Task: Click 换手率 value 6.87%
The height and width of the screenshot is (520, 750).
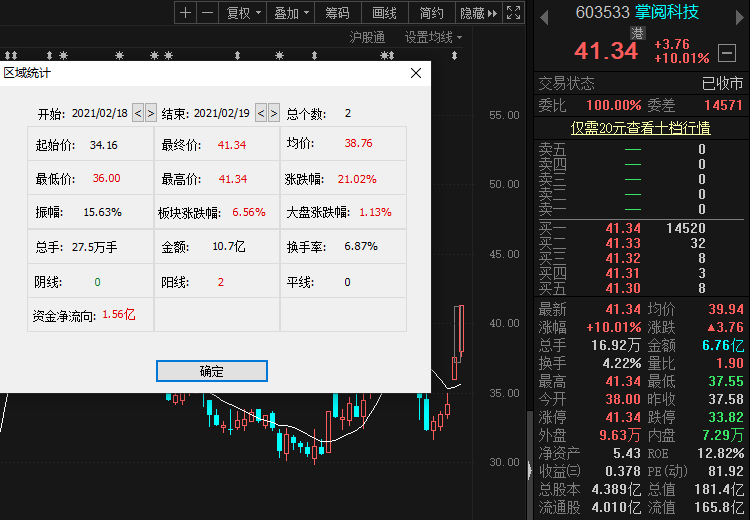Action: [361, 247]
